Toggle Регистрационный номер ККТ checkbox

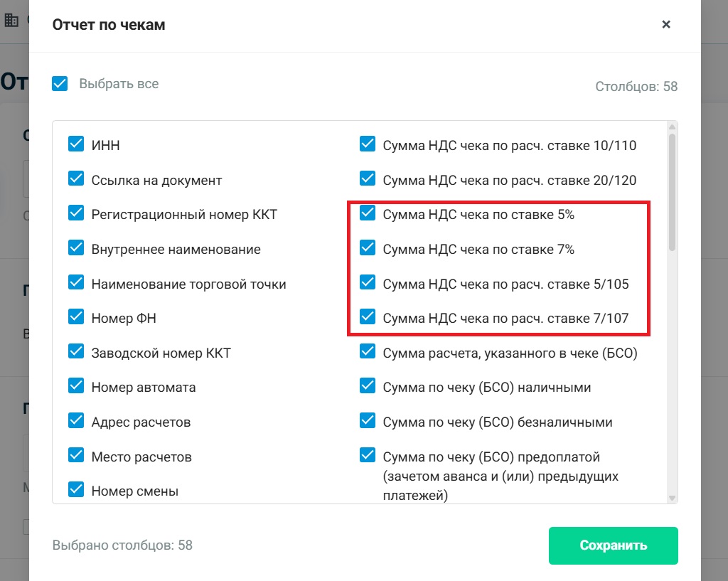coord(76,213)
